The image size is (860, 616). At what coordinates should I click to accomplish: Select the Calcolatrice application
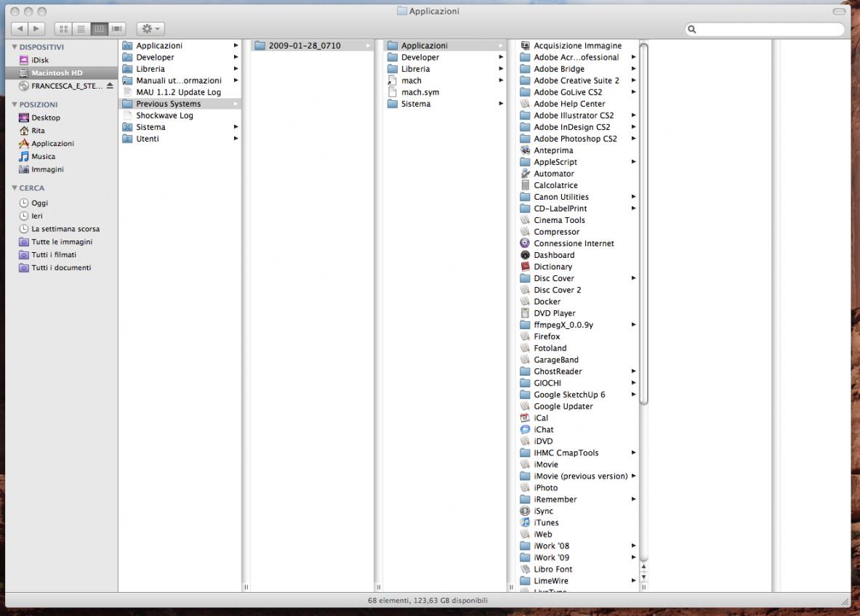tap(578, 185)
